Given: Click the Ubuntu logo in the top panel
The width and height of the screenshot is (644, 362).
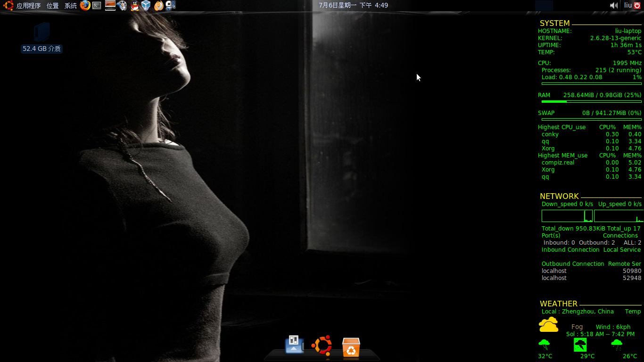Looking at the screenshot, I should (8, 6).
